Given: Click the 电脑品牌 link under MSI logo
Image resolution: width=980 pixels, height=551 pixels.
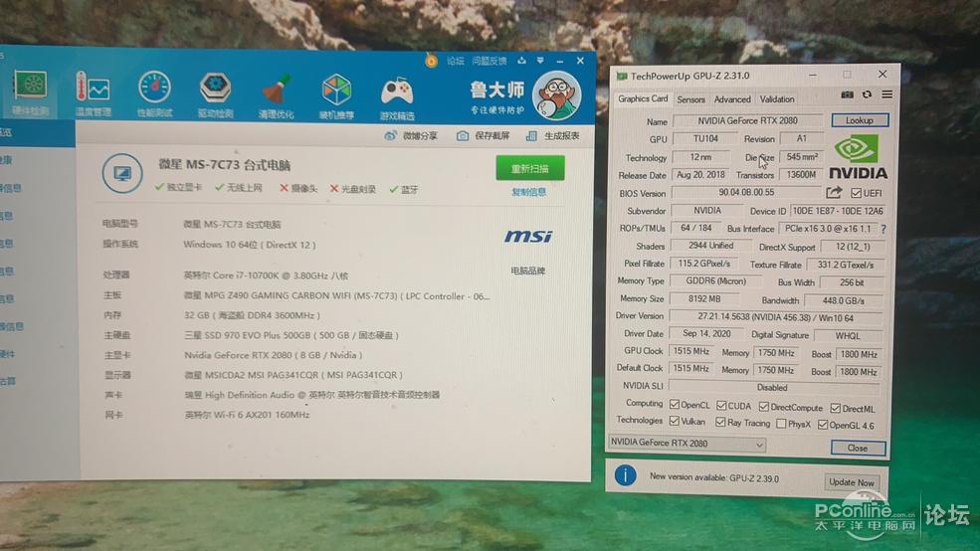Looking at the screenshot, I should click(x=528, y=271).
